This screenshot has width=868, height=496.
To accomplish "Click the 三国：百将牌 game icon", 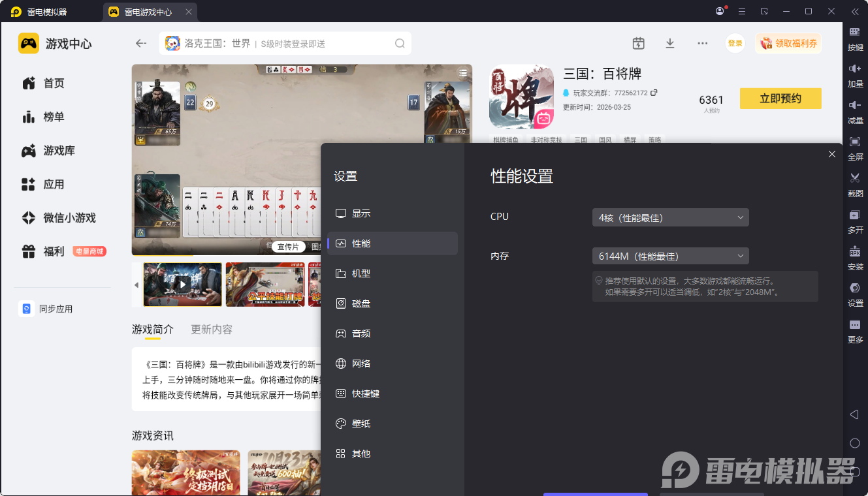I will (x=521, y=97).
